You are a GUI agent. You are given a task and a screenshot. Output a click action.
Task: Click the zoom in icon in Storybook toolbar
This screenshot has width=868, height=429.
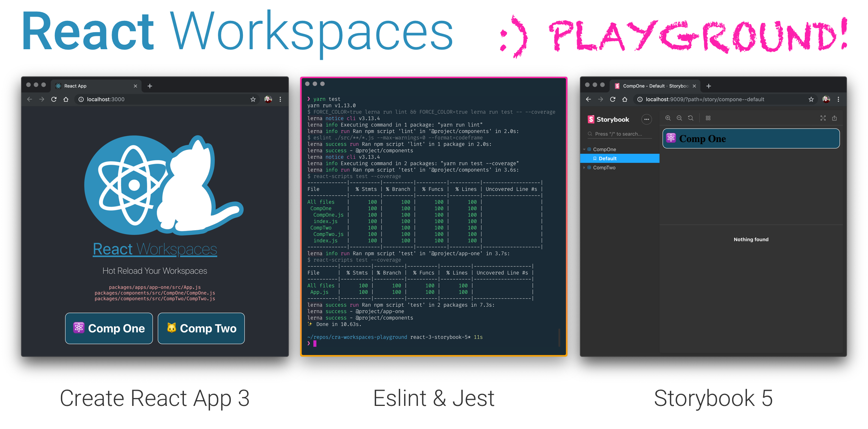pyautogui.click(x=668, y=117)
